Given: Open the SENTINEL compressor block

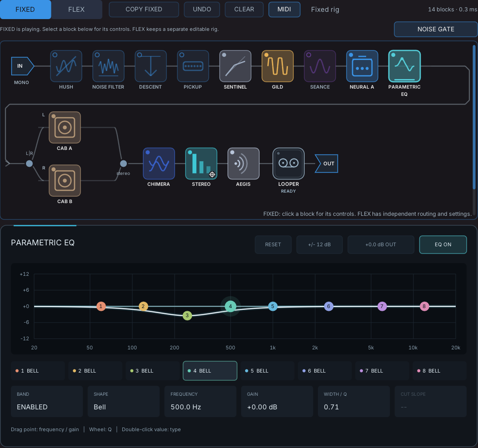Looking at the screenshot, I should pyautogui.click(x=235, y=66).
